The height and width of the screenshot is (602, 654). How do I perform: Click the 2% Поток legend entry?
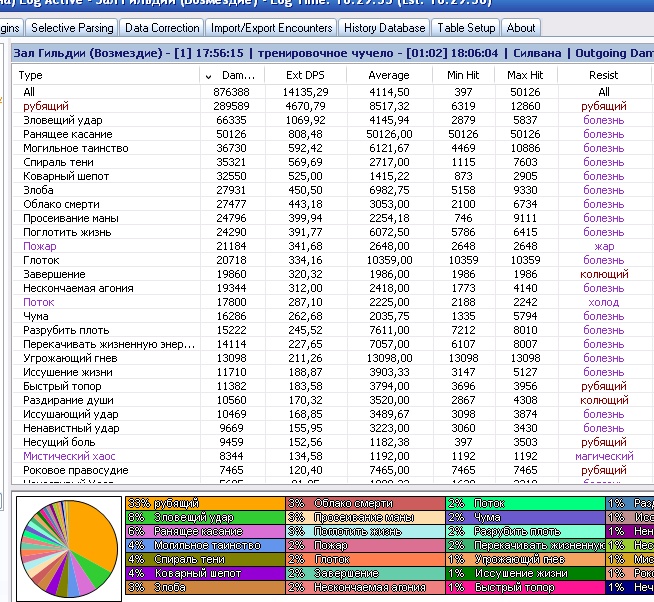(x=525, y=503)
